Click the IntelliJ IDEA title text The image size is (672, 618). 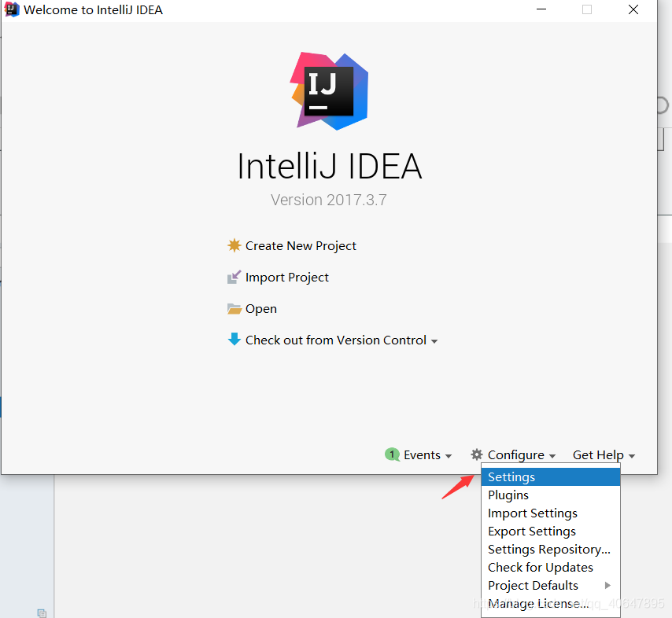coord(330,167)
